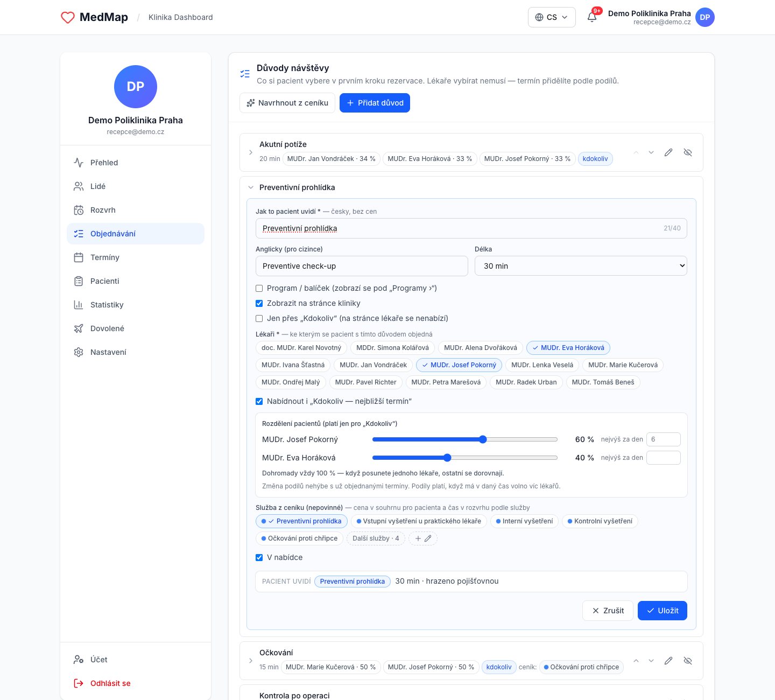
Task: Collapse the Preventivní prohlídka section
Action: 251,187
